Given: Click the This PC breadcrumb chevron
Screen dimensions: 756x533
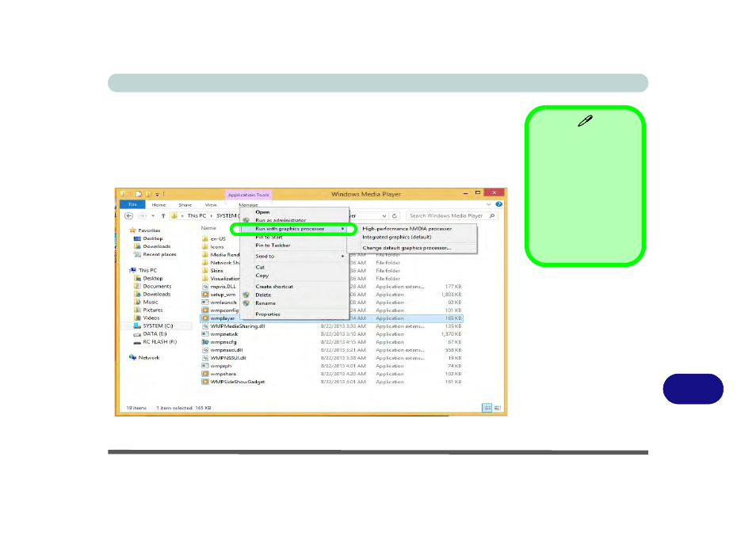Looking at the screenshot, I should click(x=211, y=216).
